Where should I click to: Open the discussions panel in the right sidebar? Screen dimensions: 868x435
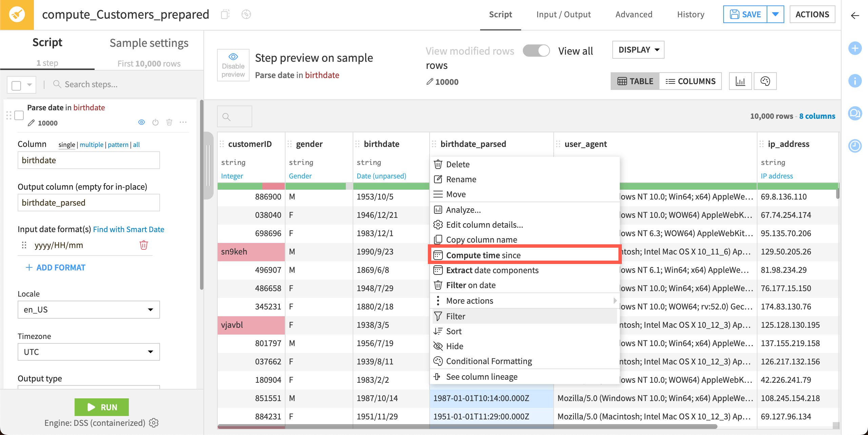click(855, 114)
